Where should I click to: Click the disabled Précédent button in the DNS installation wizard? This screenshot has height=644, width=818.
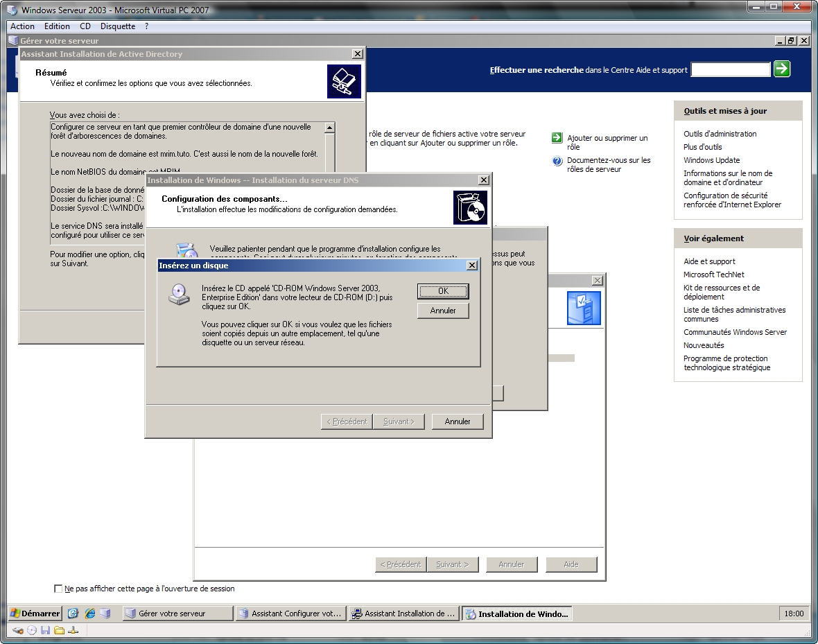pos(347,421)
